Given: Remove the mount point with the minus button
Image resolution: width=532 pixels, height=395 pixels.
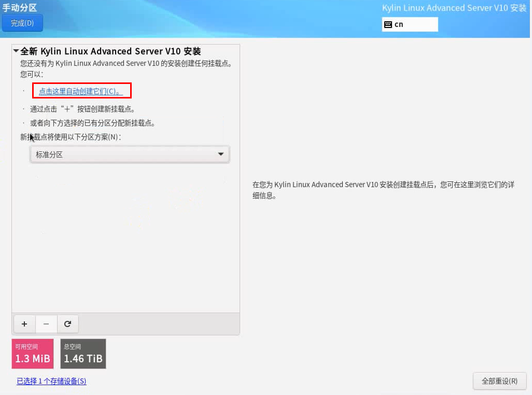Looking at the screenshot, I should 46,324.
